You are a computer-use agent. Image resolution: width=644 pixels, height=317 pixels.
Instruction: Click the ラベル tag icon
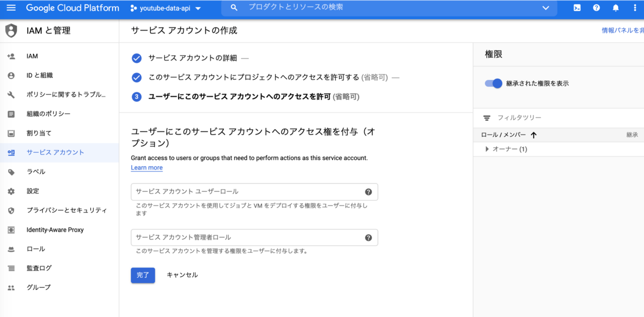(11, 172)
